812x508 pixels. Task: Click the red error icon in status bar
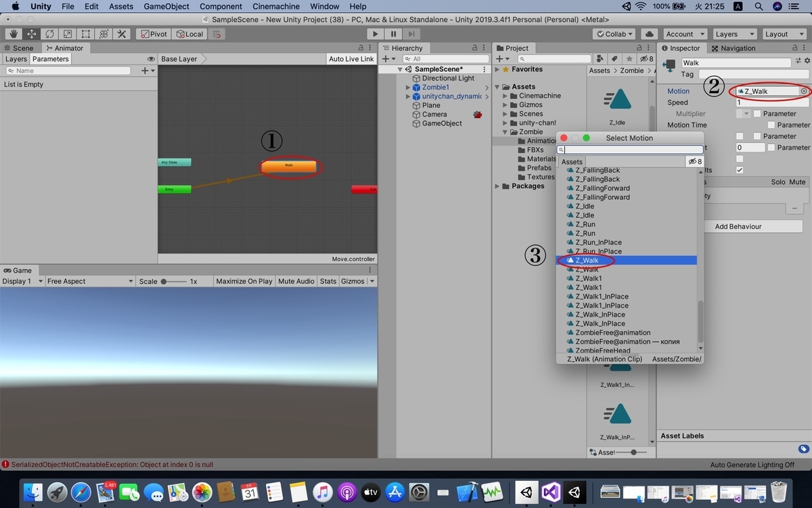pos(5,465)
